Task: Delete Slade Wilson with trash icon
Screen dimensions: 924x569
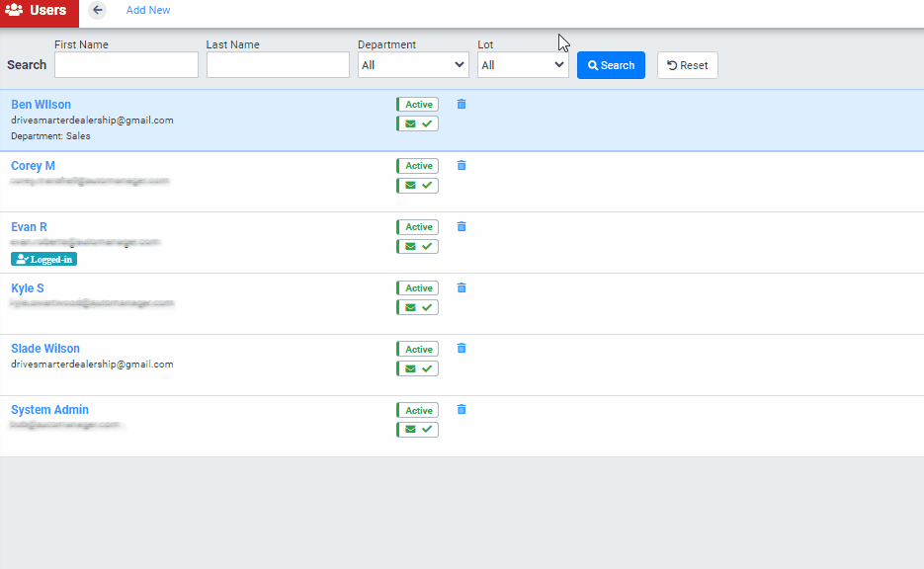Action: click(x=462, y=348)
